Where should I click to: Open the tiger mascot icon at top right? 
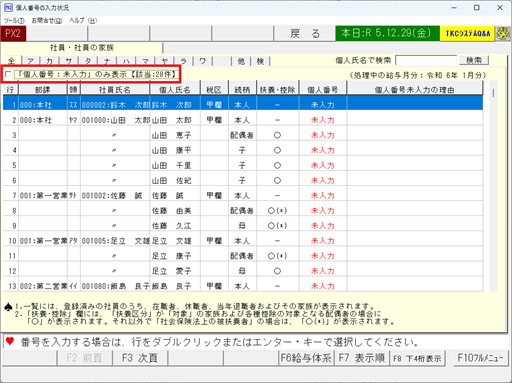[x=503, y=34]
